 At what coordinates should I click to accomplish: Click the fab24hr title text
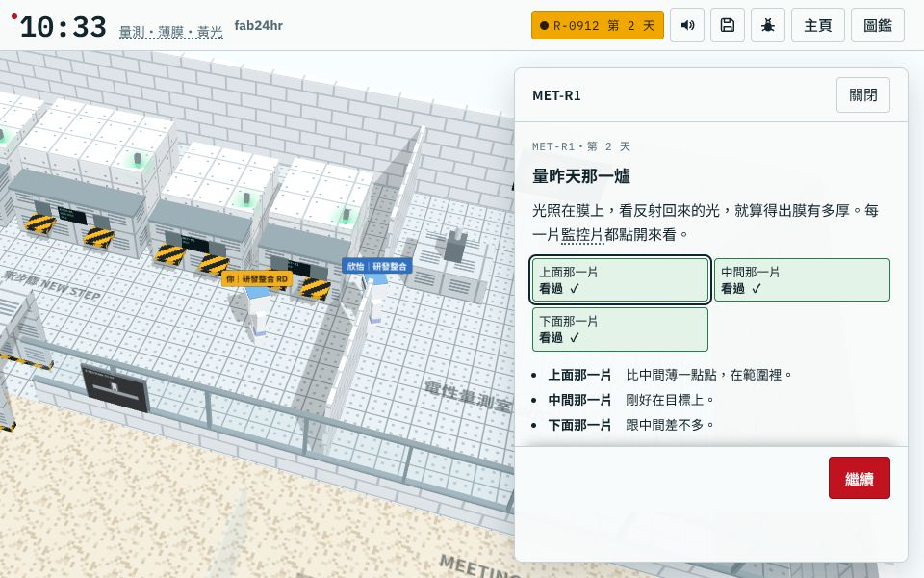[258, 25]
